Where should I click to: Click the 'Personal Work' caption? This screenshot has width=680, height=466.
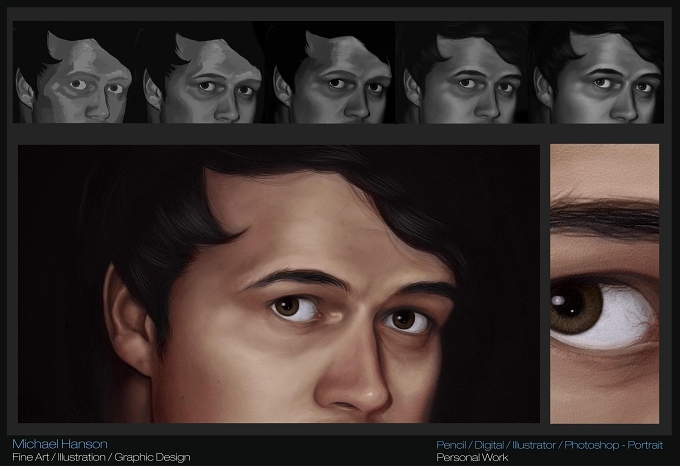point(472,457)
